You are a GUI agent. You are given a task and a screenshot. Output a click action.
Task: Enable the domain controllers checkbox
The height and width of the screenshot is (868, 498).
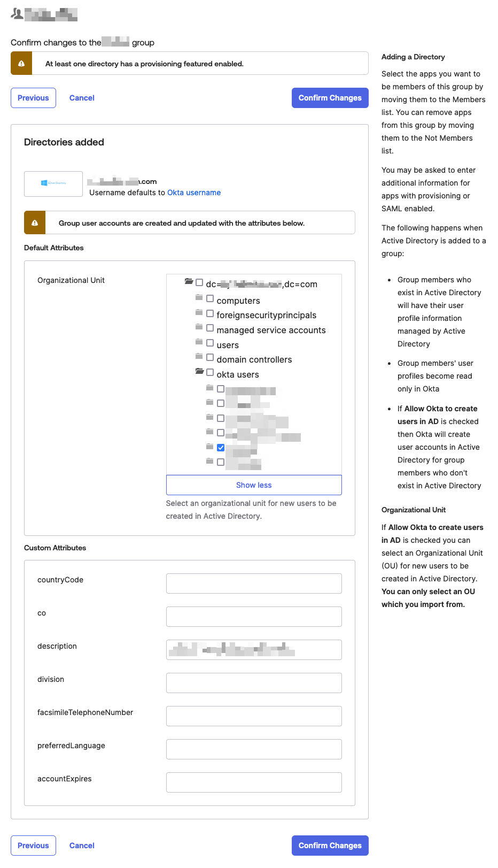click(x=210, y=357)
